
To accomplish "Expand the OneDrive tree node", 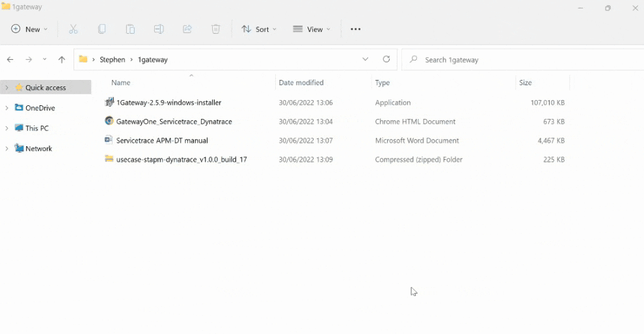I will 7,108.
